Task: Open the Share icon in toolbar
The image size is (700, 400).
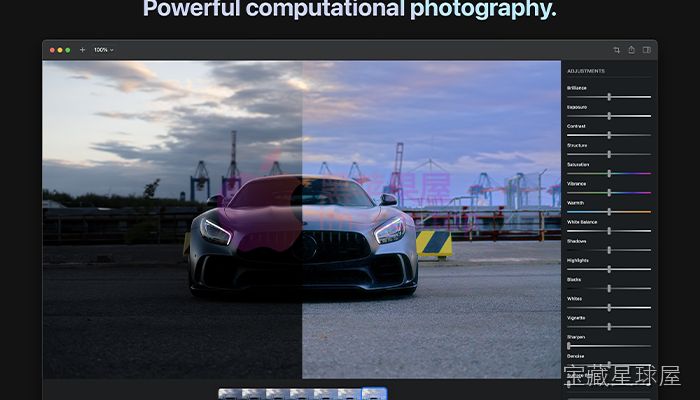Action: 631,50
